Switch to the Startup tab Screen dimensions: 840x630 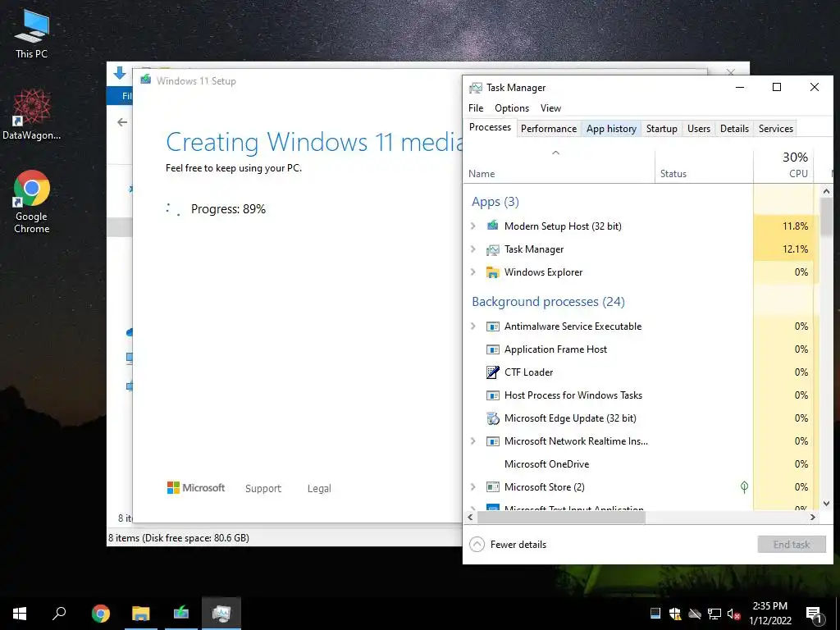tap(662, 129)
